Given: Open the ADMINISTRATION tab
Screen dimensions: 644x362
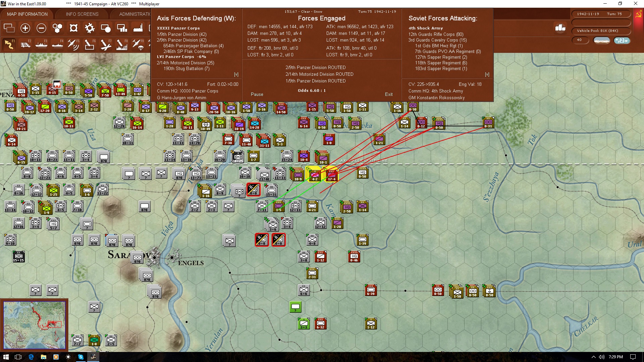Looking at the screenshot, I should pos(134,14).
